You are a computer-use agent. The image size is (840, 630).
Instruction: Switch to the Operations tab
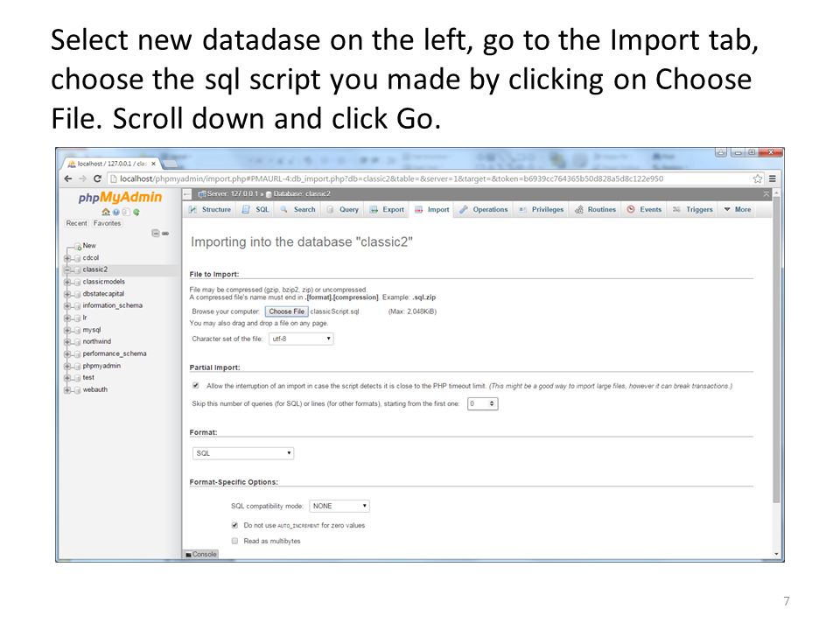483,209
